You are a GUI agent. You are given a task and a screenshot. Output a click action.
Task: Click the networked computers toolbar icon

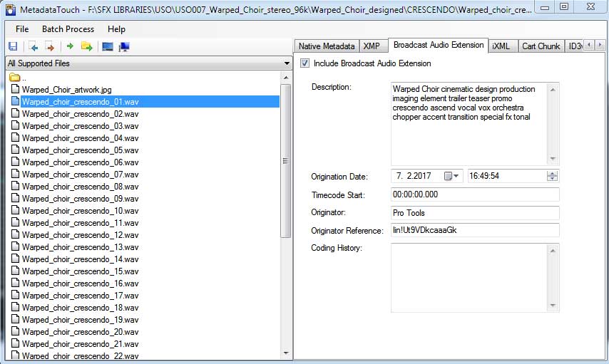click(124, 47)
